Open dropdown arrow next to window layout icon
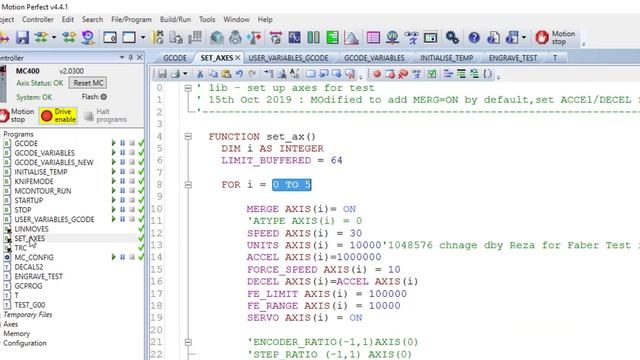The width and height of the screenshot is (640, 360). pos(143,38)
